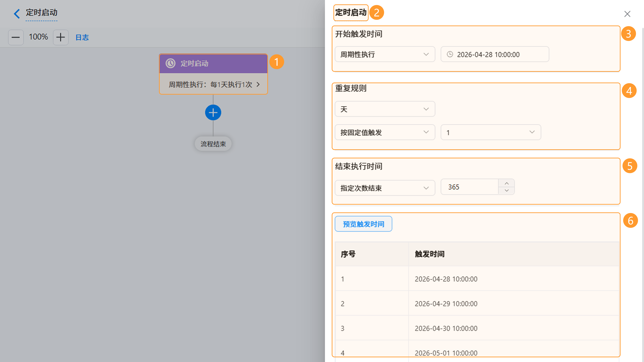Click the 重复规则 section label
The image size is (644, 362).
tap(351, 88)
